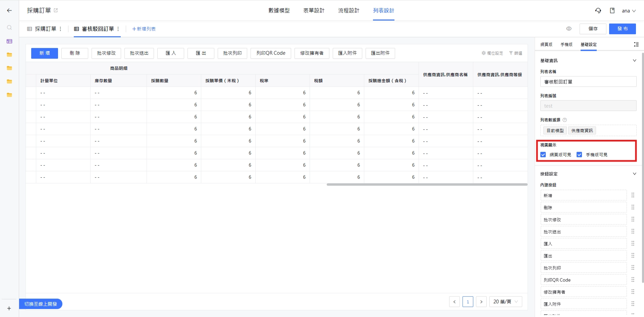Switch to 數據模型 tab
The image size is (644, 317).
tap(279, 10)
